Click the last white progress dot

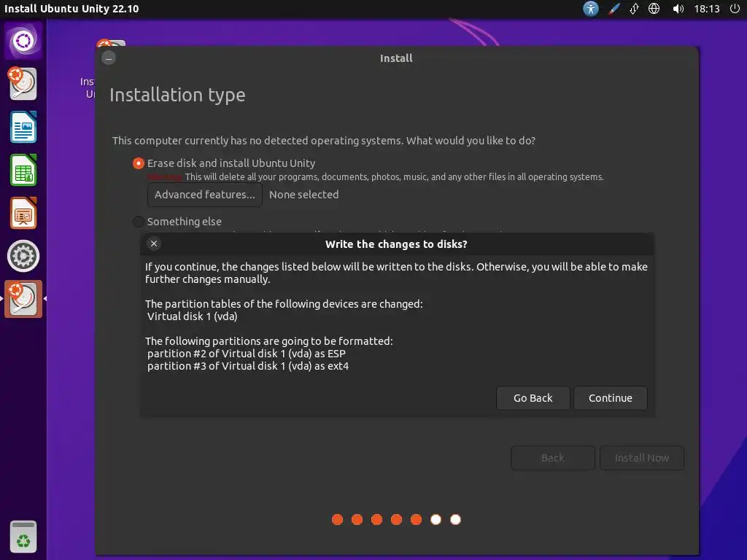coord(455,519)
